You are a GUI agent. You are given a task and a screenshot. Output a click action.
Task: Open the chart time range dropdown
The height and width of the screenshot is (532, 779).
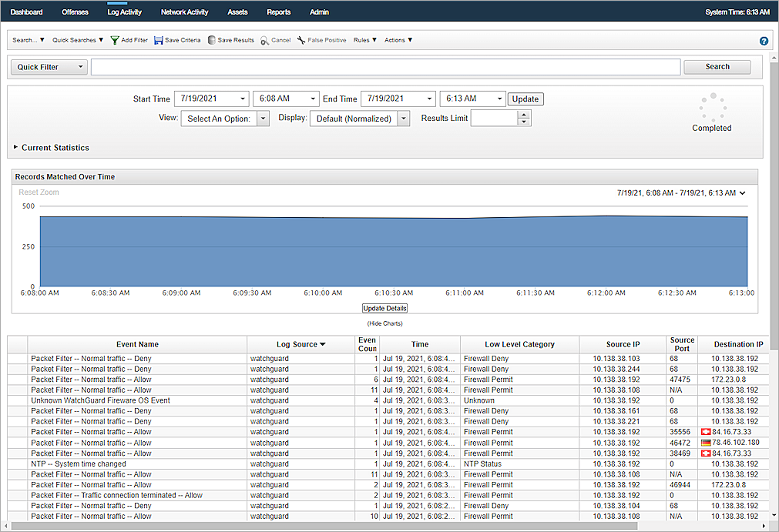click(x=743, y=193)
